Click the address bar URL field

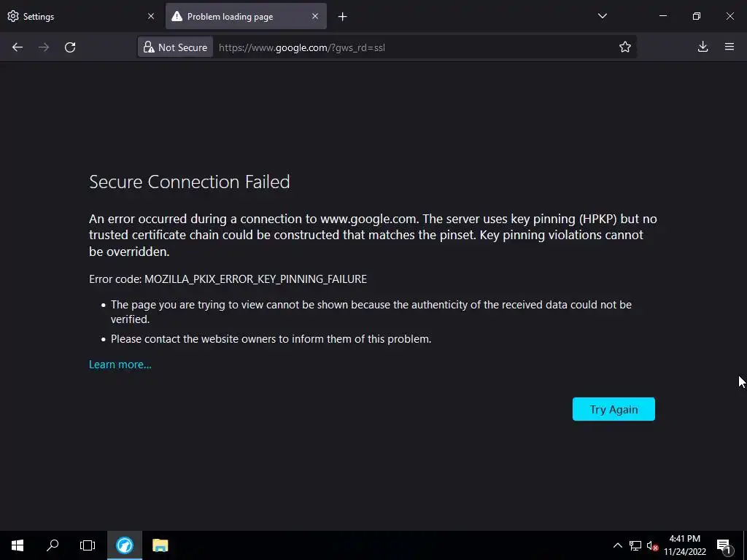409,47
